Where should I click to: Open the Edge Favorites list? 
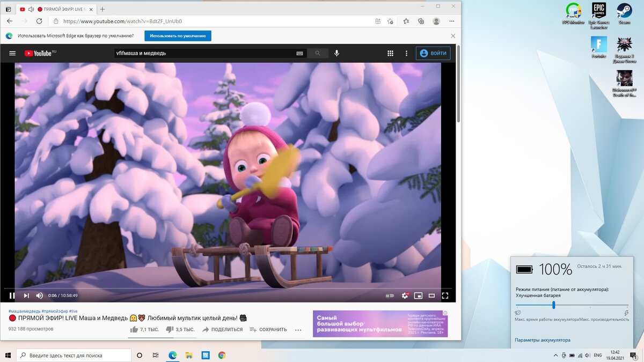click(406, 21)
